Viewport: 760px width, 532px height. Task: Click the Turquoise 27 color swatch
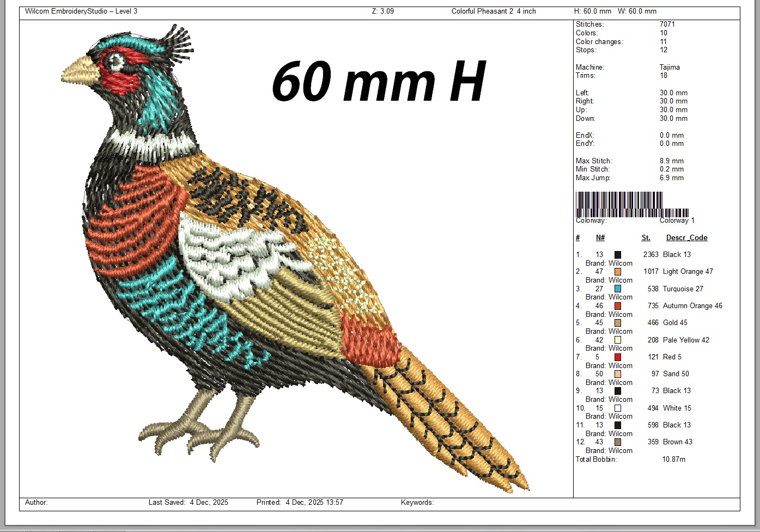(x=618, y=289)
